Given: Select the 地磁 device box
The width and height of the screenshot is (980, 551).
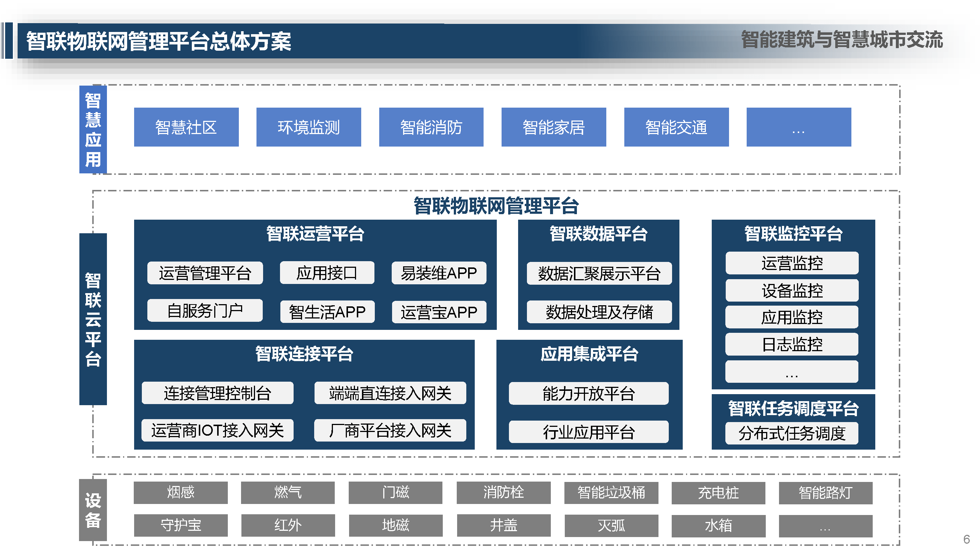Looking at the screenshot, I should [396, 526].
